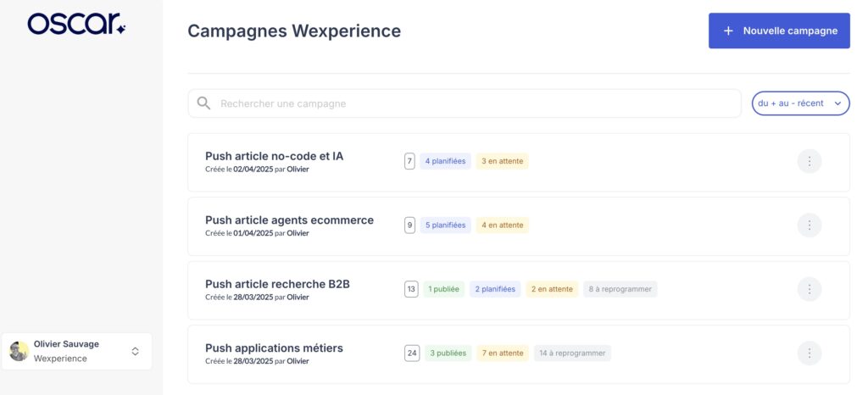This screenshot has width=868, height=395.
Task: Click the count badge 7
Action: (409, 162)
